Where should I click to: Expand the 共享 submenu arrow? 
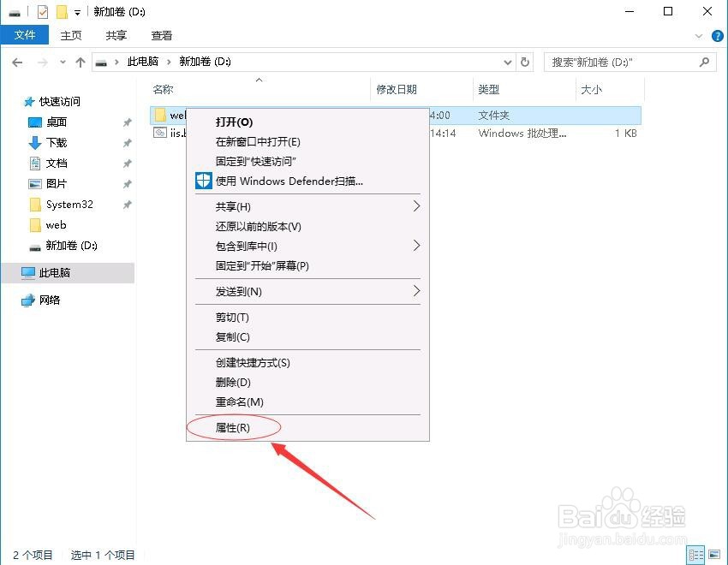tap(416, 206)
